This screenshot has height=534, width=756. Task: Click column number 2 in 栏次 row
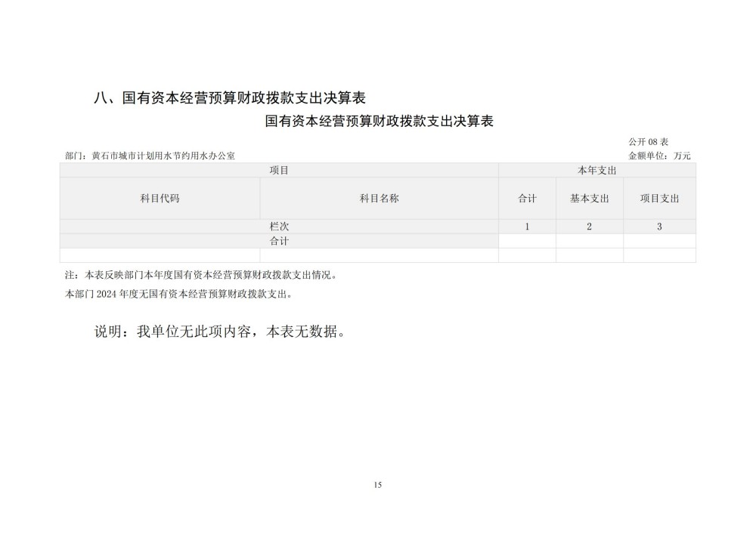(x=589, y=227)
